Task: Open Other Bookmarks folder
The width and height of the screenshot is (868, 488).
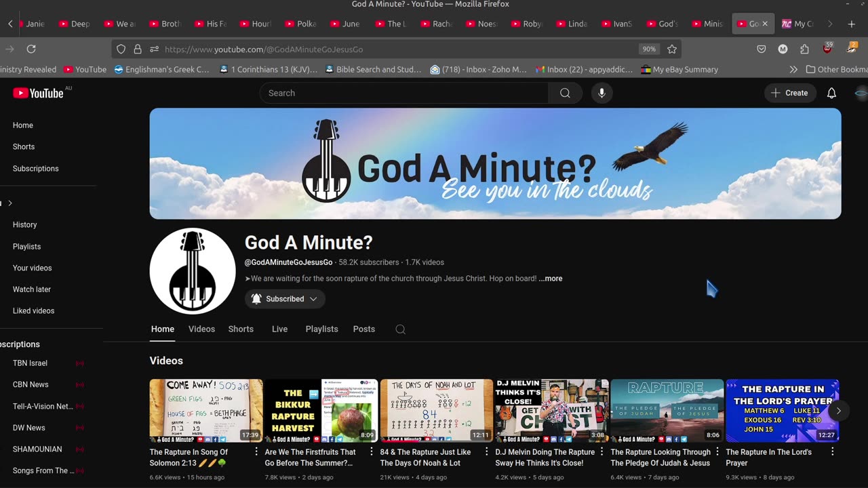Action: [x=836, y=69]
